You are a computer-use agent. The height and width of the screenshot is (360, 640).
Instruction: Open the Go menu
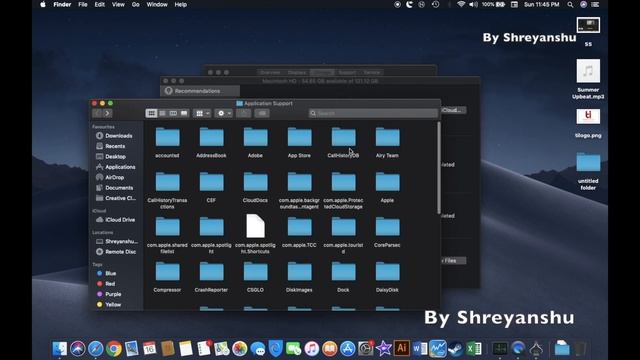click(x=136, y=4)
